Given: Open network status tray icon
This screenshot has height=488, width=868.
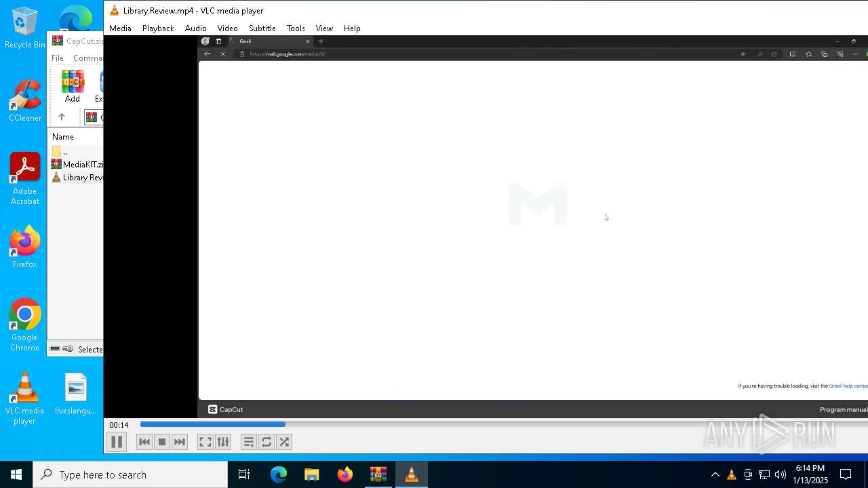Looking at the screenshot, I should point(764,474).
